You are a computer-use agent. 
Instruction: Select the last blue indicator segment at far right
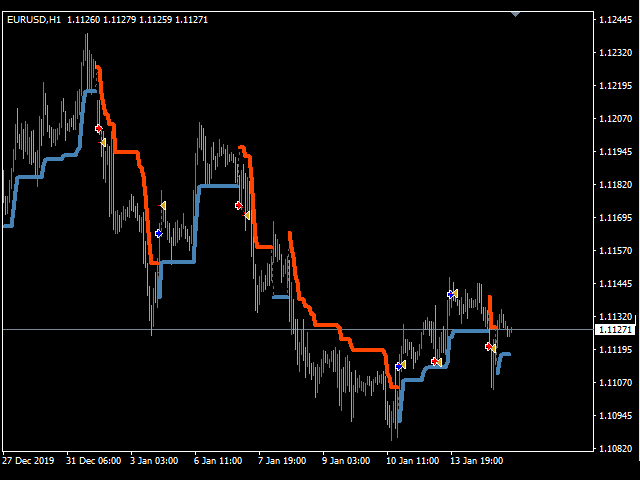click(x=504, y=355)
